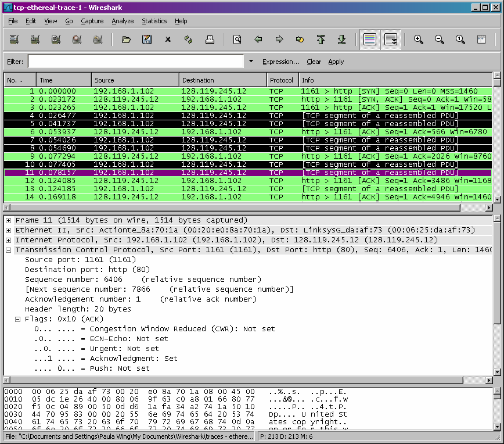The image size is (504, 444).
Task: Save this capture file icon
Action: point(147,40)
